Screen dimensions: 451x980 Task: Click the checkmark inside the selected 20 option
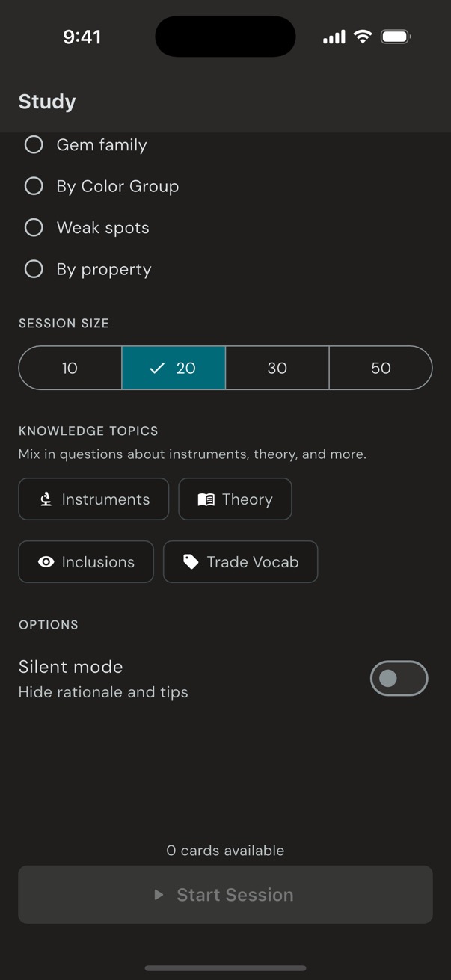[x=156, y=368]
